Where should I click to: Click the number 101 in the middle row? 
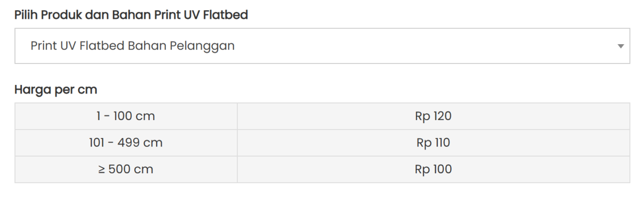[97, 143]
